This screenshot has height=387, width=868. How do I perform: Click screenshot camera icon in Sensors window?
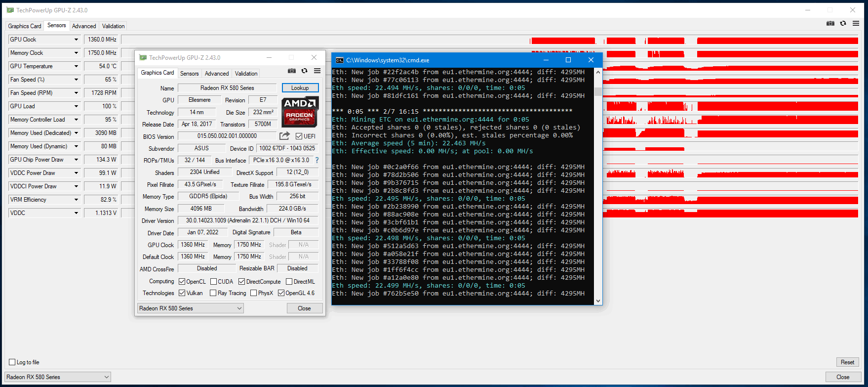(830, 23)
